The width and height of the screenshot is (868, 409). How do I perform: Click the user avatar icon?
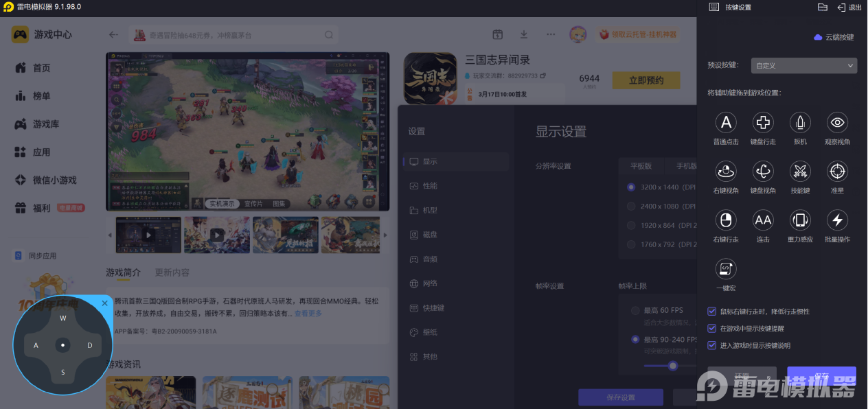[x=578, y=34]
